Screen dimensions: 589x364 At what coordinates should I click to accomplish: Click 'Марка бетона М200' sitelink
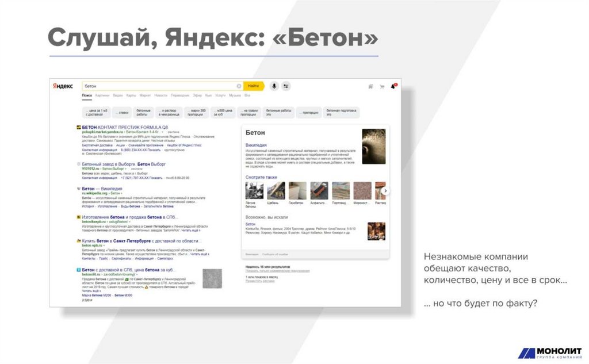click(97, 295)
